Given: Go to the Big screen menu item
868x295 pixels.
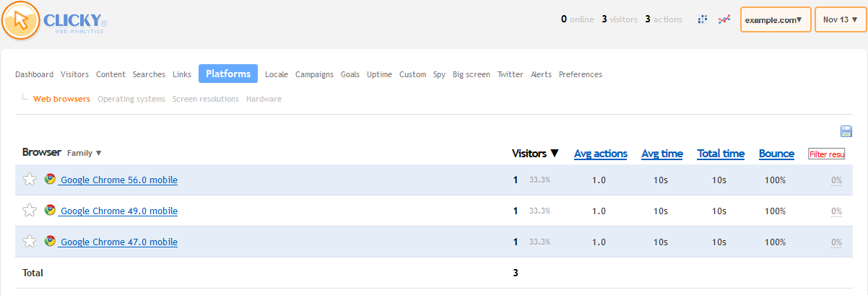Looking at the screenshot, I should coord(471,74).
